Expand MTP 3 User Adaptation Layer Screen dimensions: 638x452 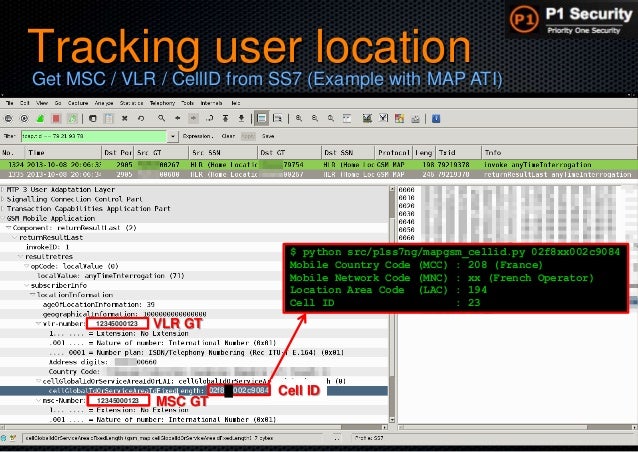[x=3, y=190]
